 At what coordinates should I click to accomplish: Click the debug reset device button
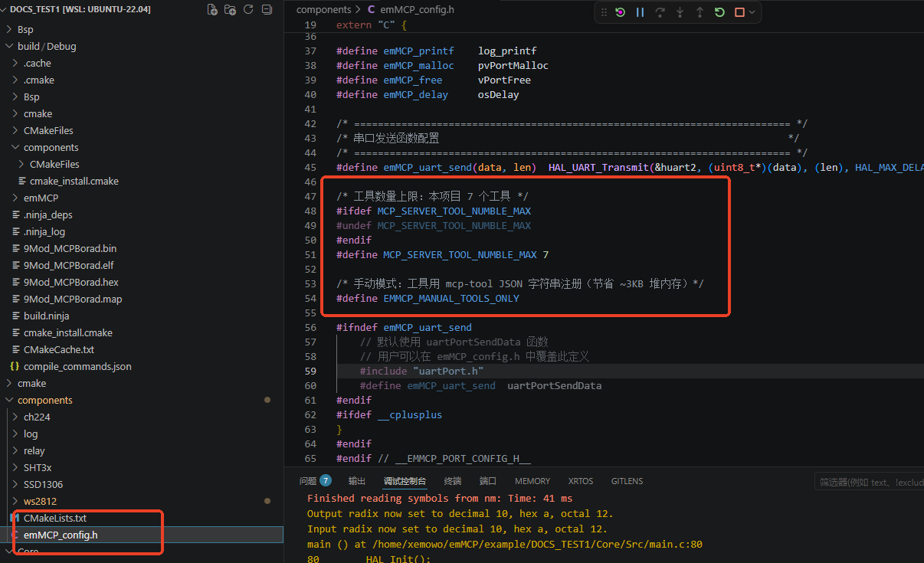(x=620, y=12)
